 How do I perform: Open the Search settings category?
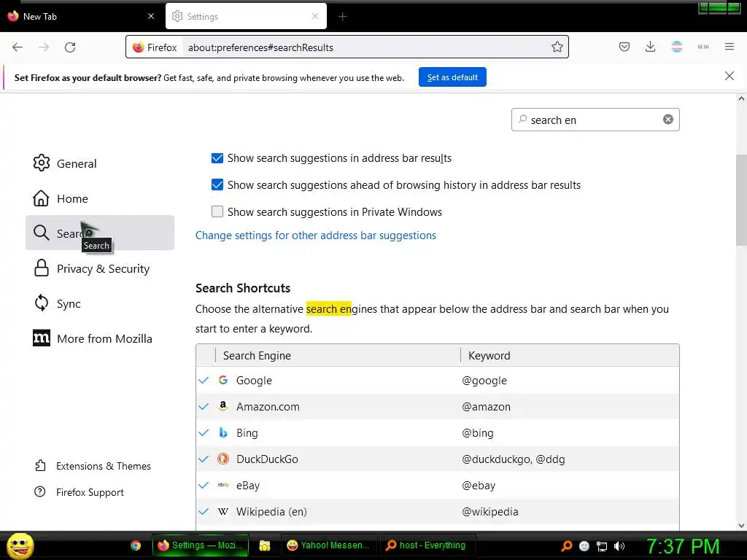[x=100, y=233]
